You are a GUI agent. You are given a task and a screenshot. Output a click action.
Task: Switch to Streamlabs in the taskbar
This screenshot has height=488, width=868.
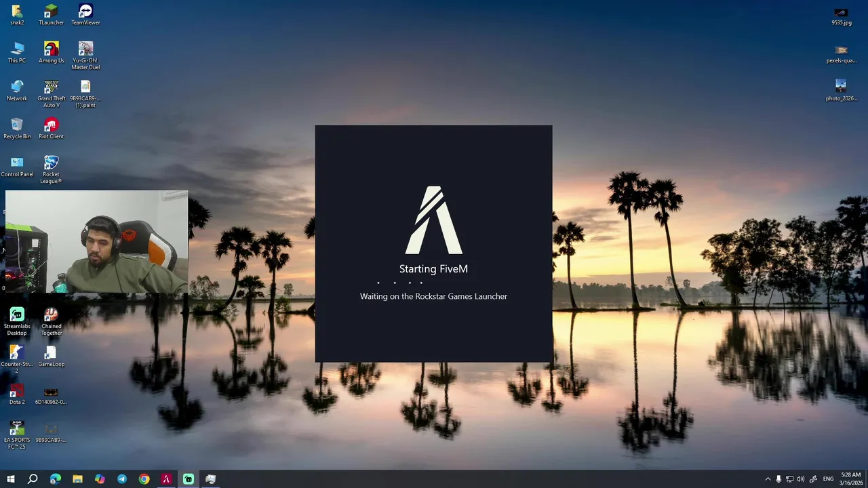(x=189, y=479)
